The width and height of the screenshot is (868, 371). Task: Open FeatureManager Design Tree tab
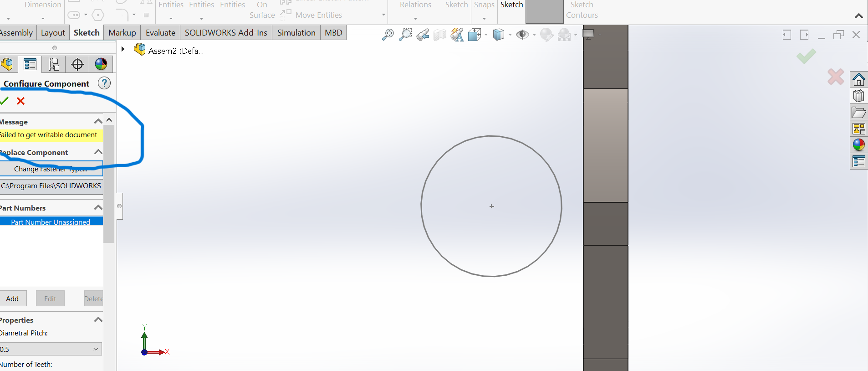[7, 64]
